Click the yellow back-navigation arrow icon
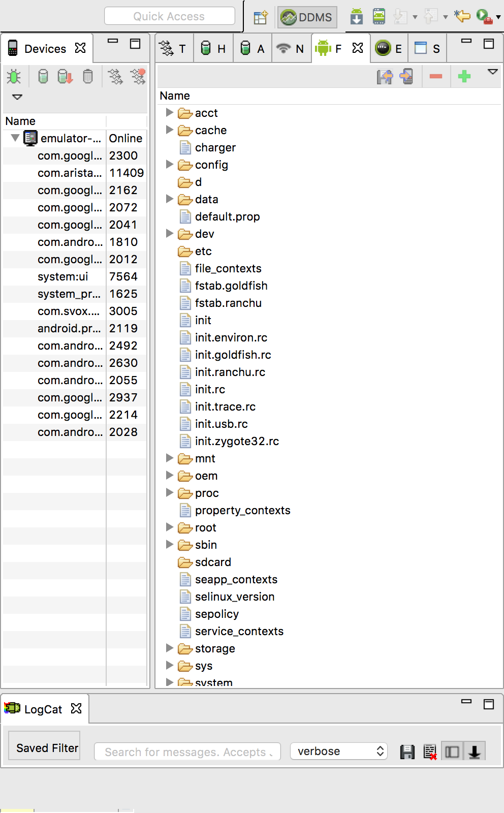504x813 pixels. coord(462,17)
